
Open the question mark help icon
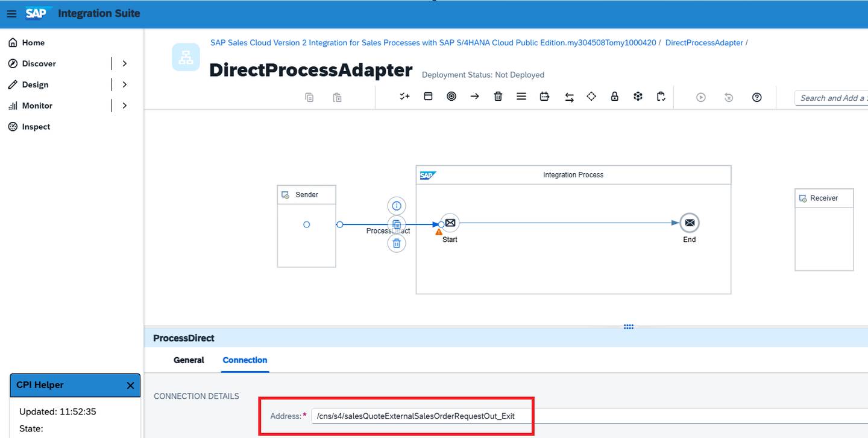[x=757, y=97]
